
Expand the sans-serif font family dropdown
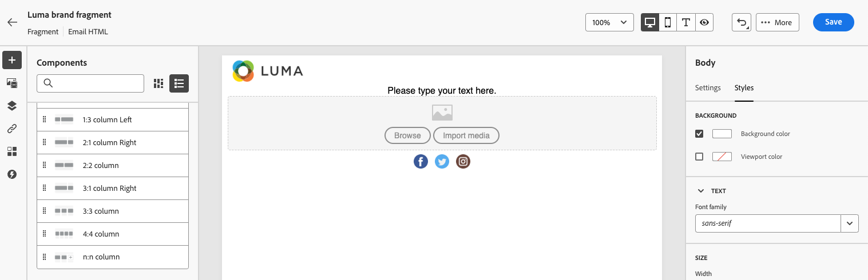click(777, 223)
